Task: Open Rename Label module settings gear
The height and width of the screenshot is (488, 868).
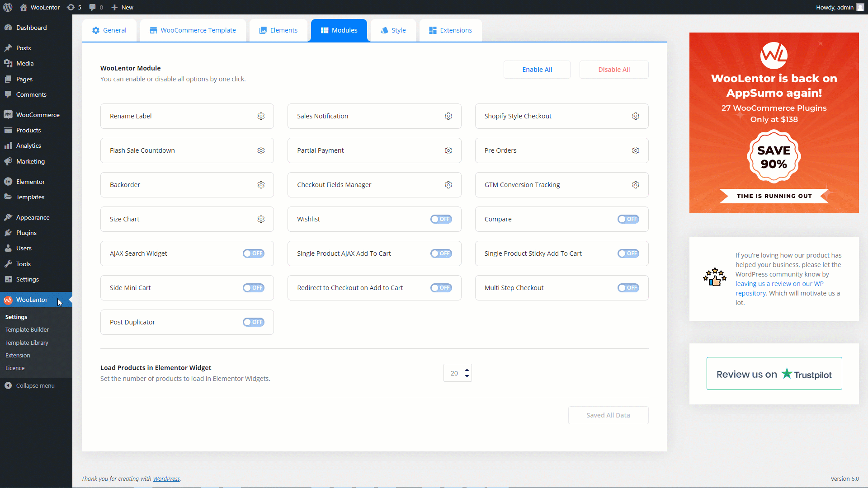Action: 261,116
